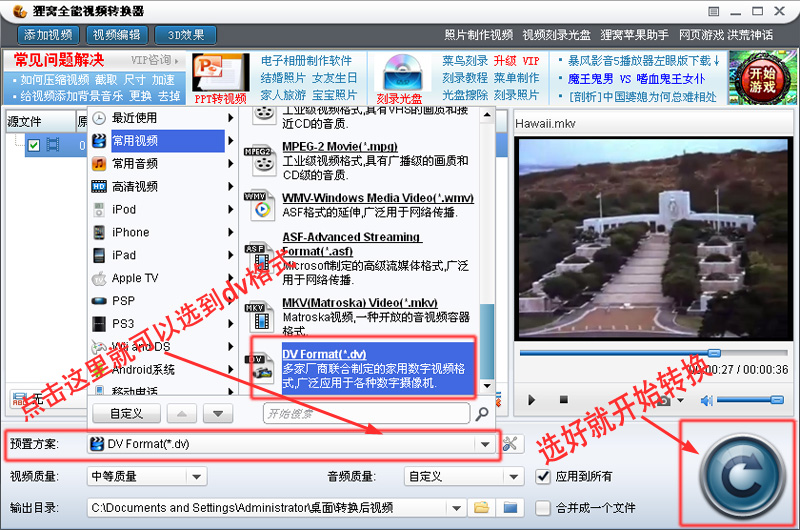Open 狸窝苹果助手 link
This screenshot has width=800, height=530.
tap(634, 35)
